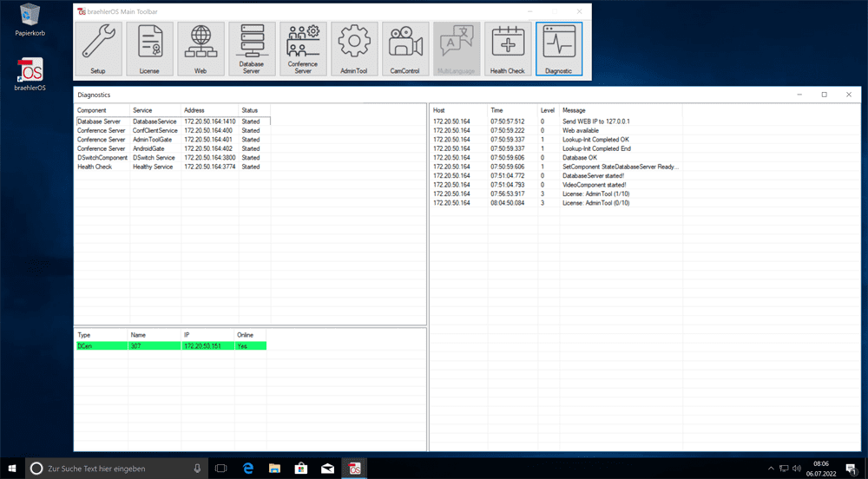Click the Online column header

coord(250,335)
